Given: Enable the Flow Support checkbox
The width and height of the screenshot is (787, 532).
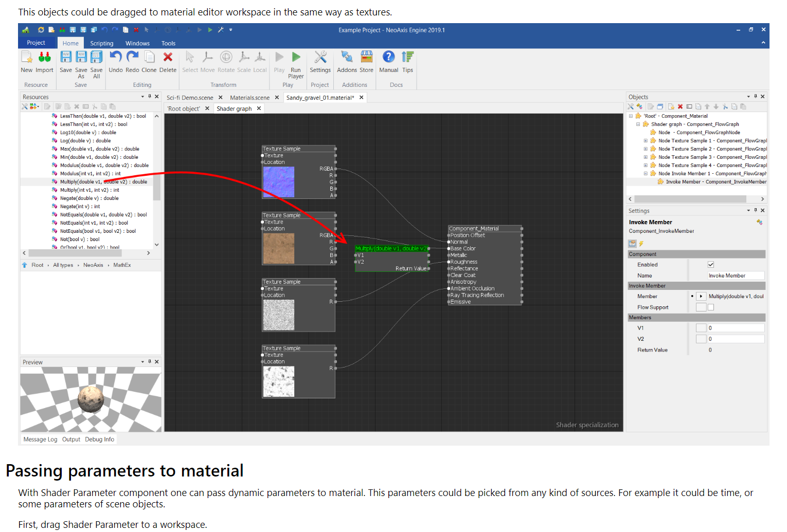Looking at the screenshot, I should pos(710,307).
